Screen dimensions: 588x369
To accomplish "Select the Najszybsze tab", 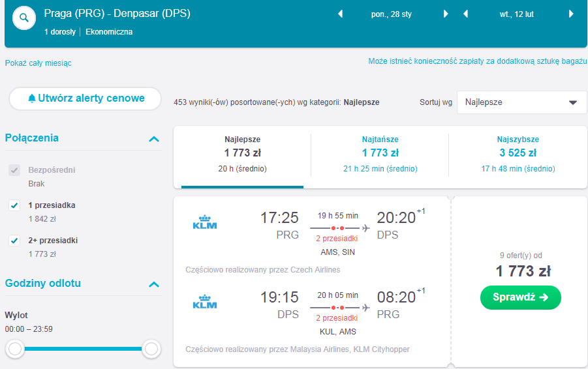I will [x=518, y=155].
